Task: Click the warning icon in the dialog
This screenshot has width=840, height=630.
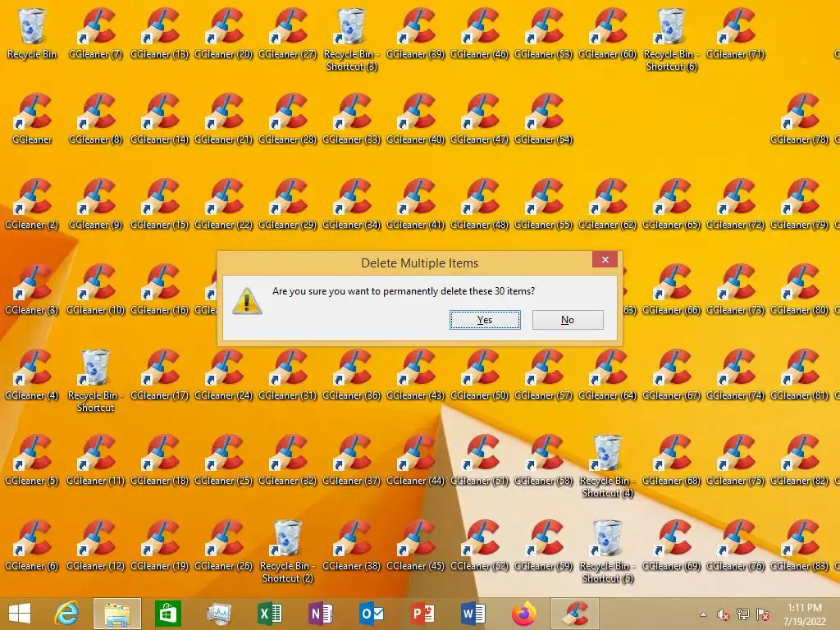Action: coord(247,301)
